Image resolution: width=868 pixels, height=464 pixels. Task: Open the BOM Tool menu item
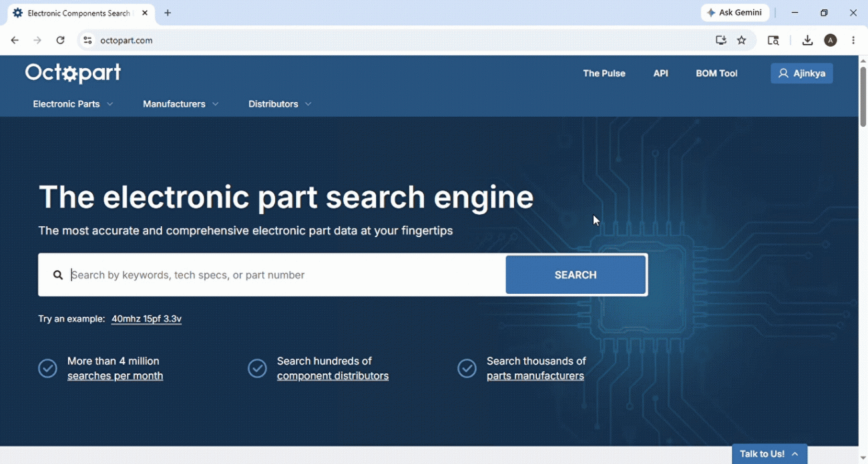pos(716,73)
